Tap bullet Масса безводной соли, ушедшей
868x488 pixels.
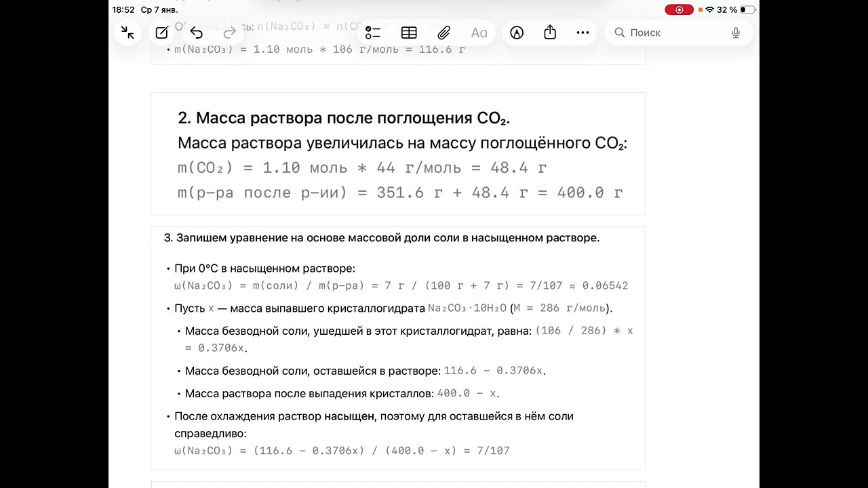pyautogui.click(x=409, y=339)
